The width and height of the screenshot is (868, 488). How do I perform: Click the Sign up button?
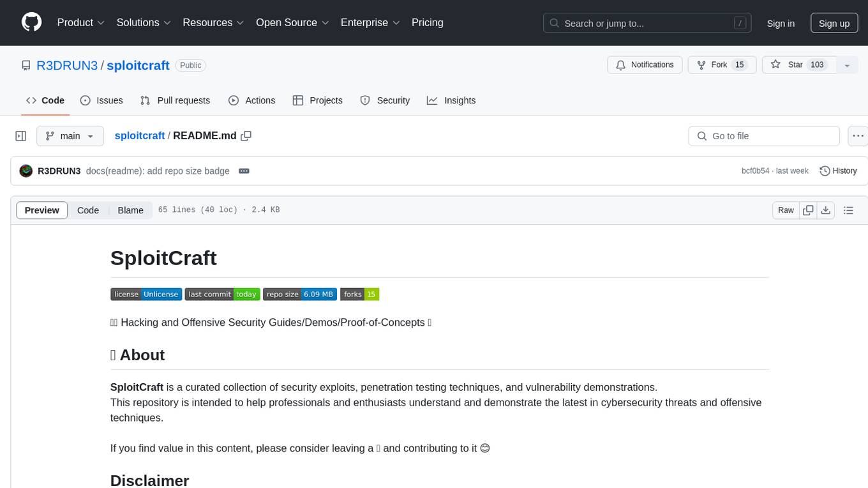click(834, 23)
